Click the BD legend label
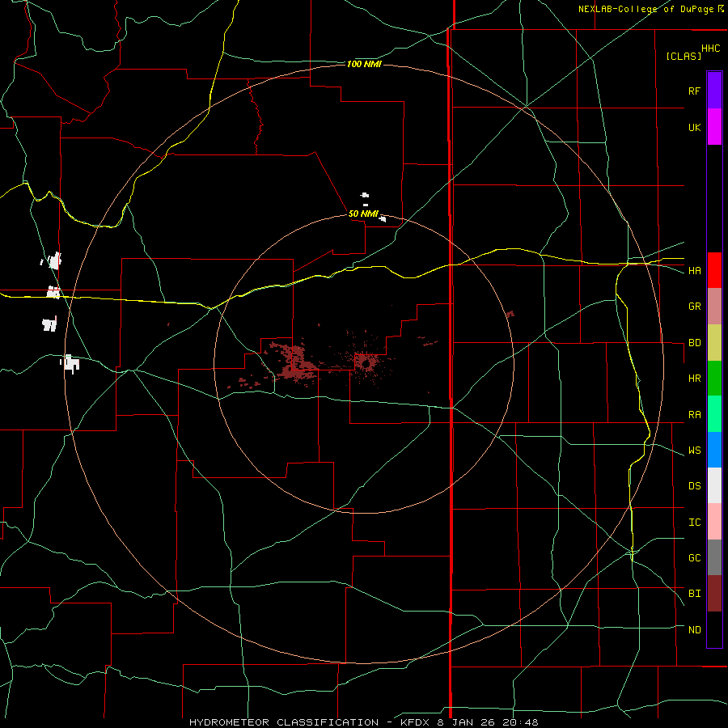 pyautogui.click(x=694, y=343)
